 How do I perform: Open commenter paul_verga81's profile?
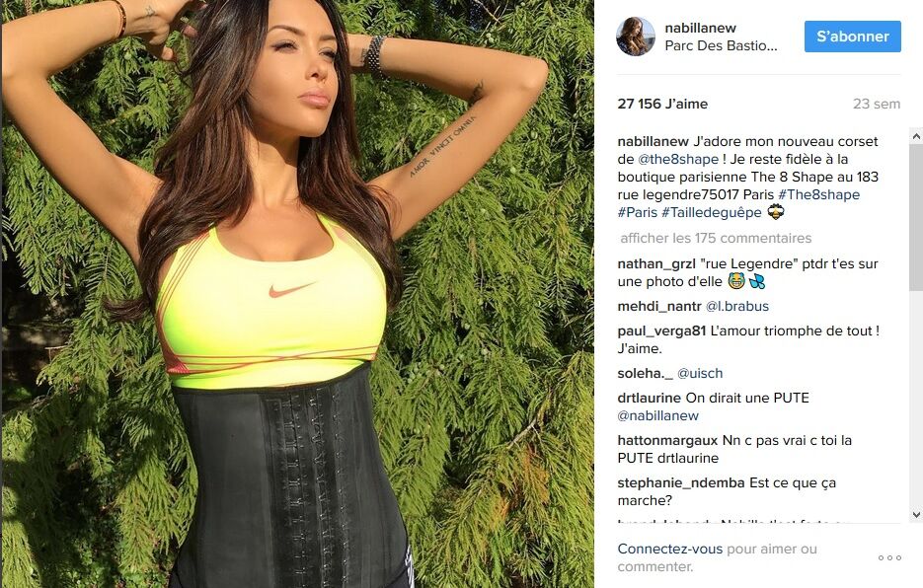pos(661,331)
